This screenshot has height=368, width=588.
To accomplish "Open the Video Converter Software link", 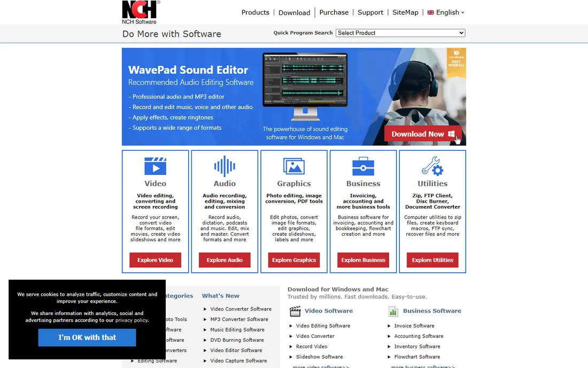I will tap(241, 309).
